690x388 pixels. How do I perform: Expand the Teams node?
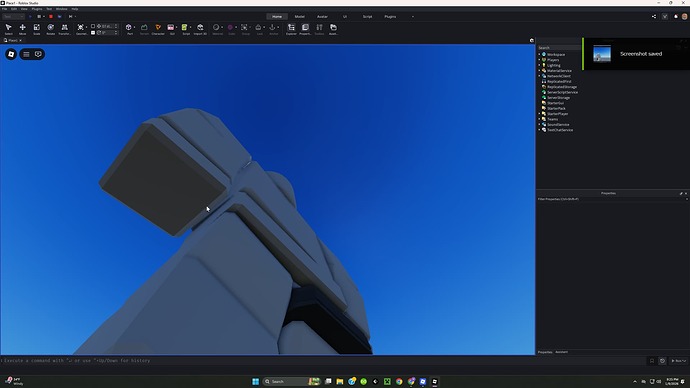pyautogui.click(x=540, y=119)
